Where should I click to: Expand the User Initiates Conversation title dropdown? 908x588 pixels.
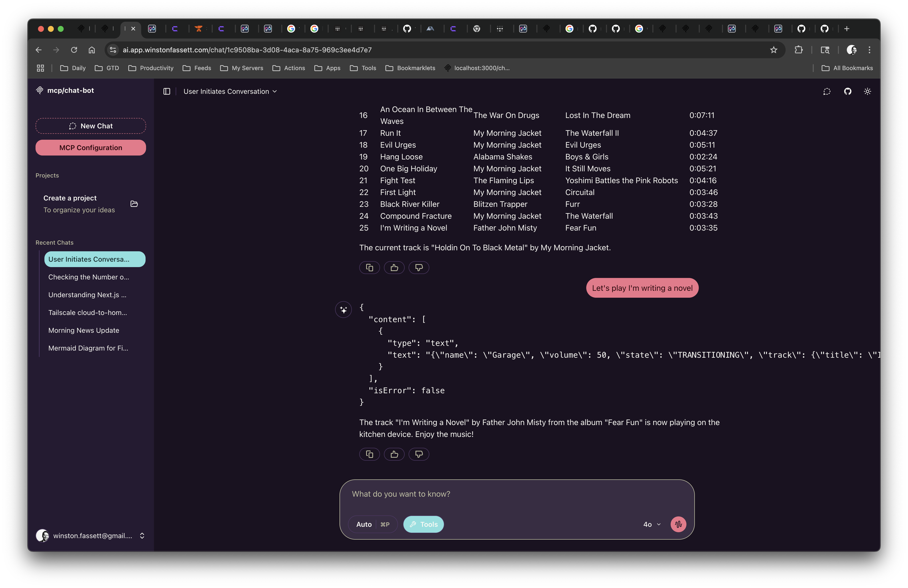click(x=230, y=91)
